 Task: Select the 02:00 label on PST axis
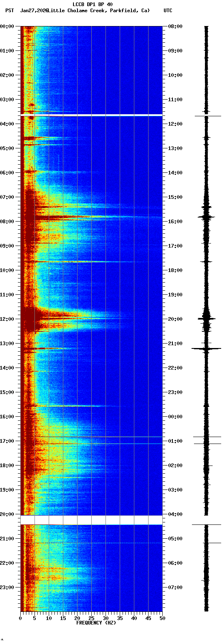point(6,75)
